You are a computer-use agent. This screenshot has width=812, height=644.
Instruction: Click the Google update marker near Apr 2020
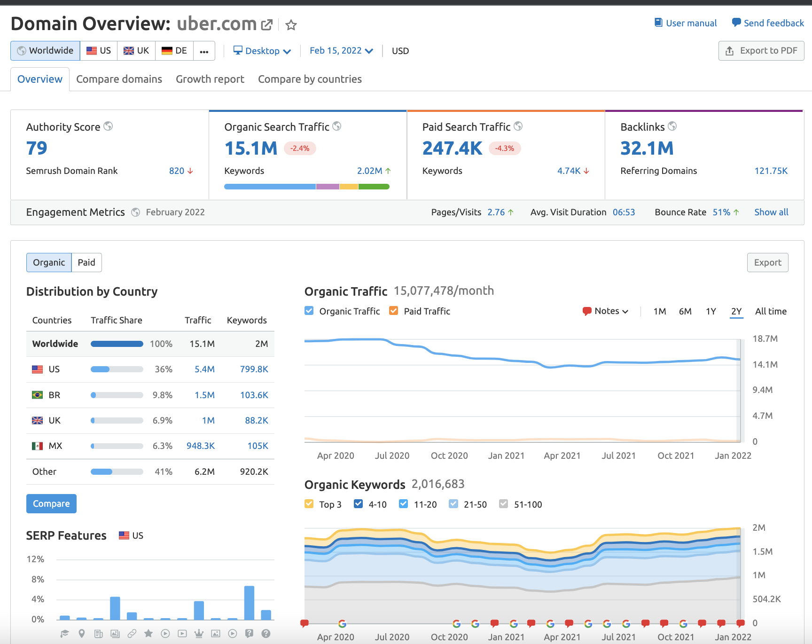[342, 623]
